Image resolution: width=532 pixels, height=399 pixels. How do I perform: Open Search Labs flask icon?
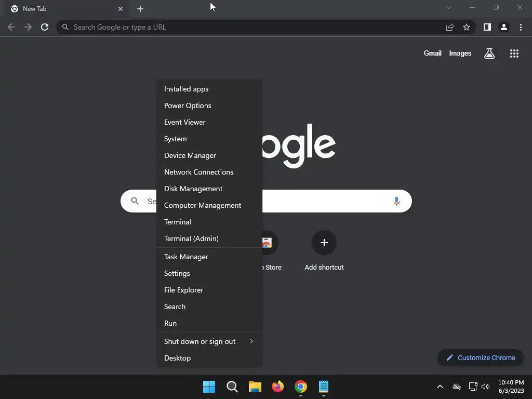[x=489, y=54]
